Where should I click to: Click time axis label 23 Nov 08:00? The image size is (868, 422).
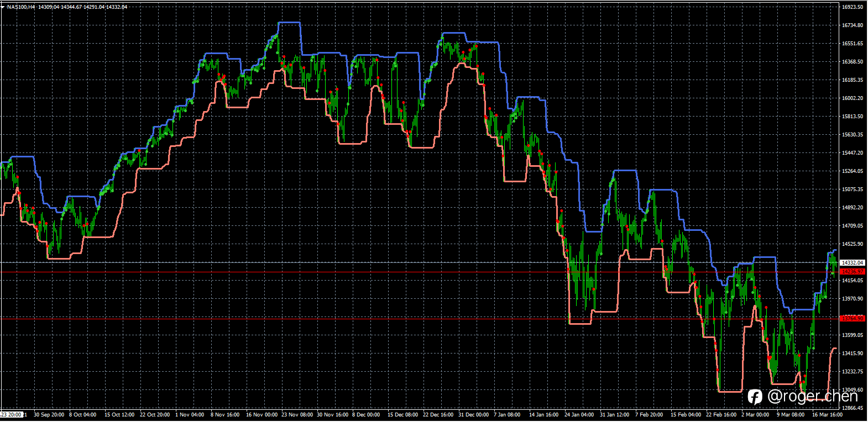coord(297,415)
